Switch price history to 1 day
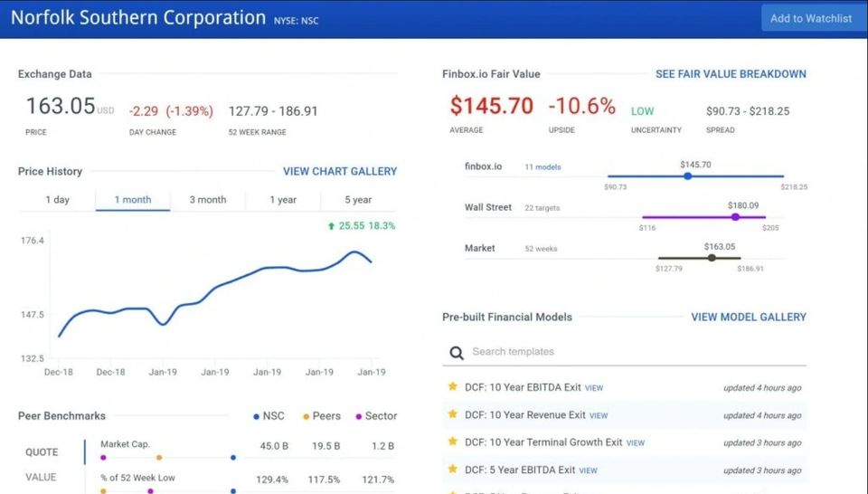The height and width of the screenshot is (494, 868). tap(58, 200)
